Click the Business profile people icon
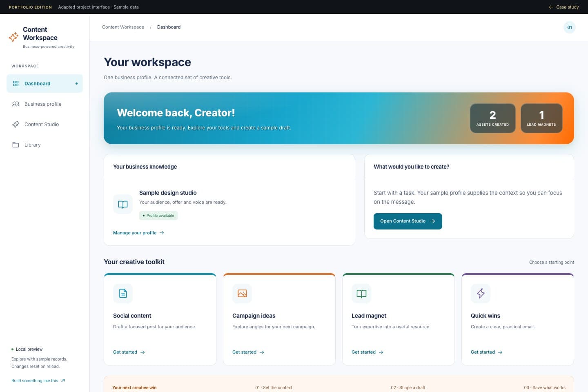Screen dimensions: 588x392 16,104
